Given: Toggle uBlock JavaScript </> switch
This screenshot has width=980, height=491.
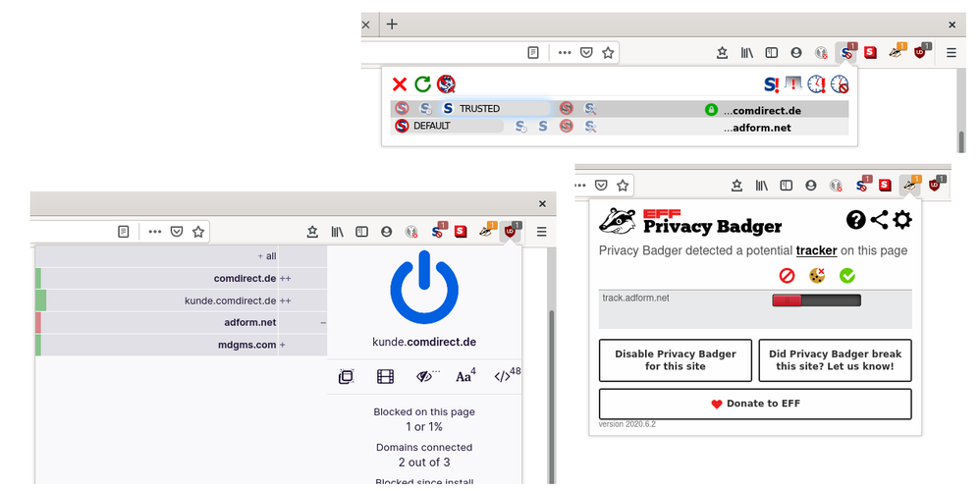Looking at the screenshot, I should [x=505, y=376].
